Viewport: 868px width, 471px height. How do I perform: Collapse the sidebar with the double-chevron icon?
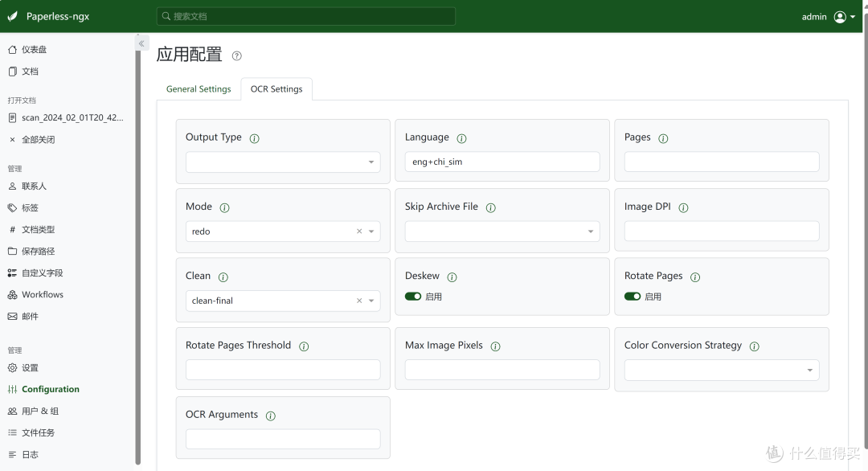(141, 43)
